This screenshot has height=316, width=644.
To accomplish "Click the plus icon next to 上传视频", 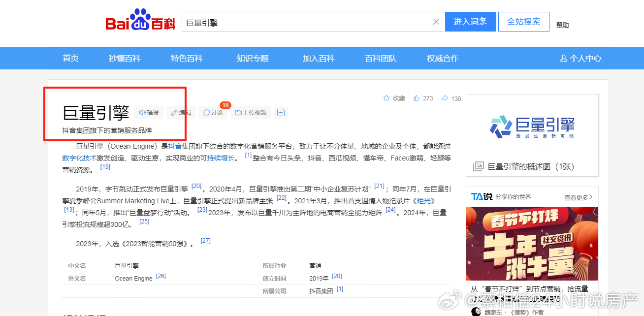I will [x=281, y=113].
